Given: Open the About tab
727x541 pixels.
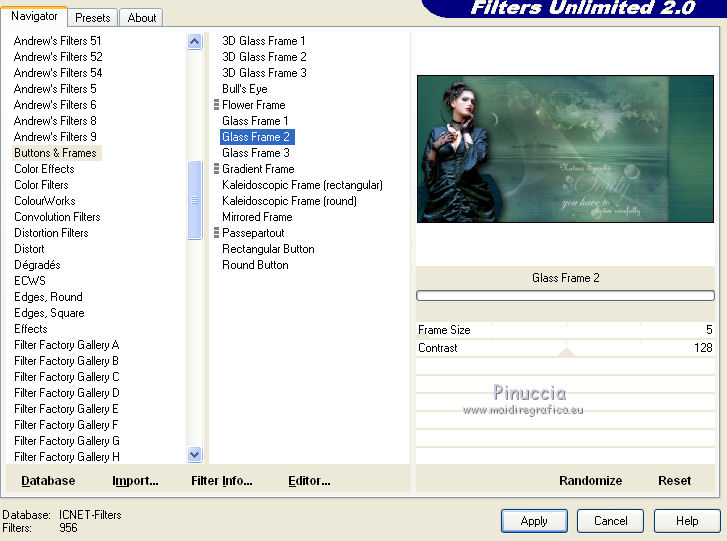Looking at the screenshot, I should pyautogui.click(x=141, y=18).
